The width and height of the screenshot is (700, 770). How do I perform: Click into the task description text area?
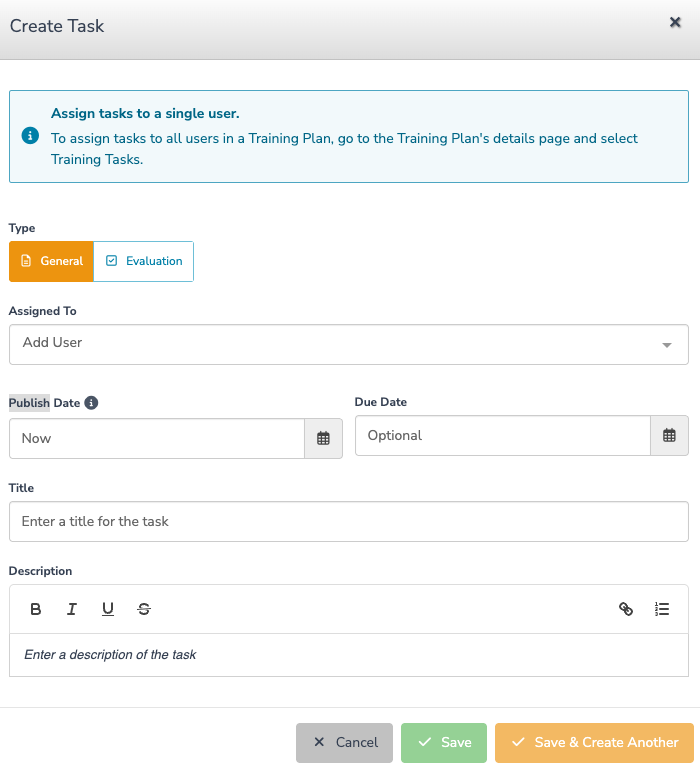coord(349,655)
